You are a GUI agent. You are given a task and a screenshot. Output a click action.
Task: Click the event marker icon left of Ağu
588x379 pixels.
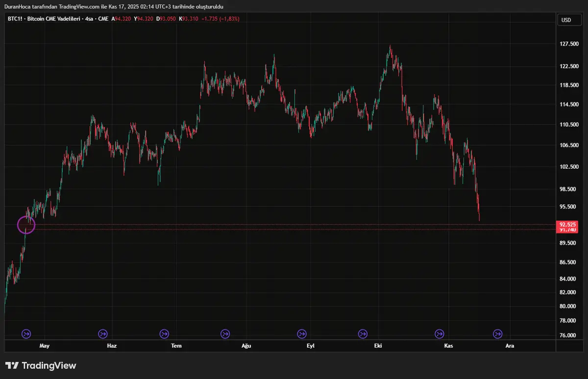pos(225,334)
